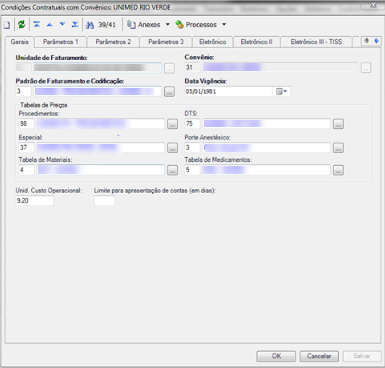Confirm with the OK button

coord(276,356)
